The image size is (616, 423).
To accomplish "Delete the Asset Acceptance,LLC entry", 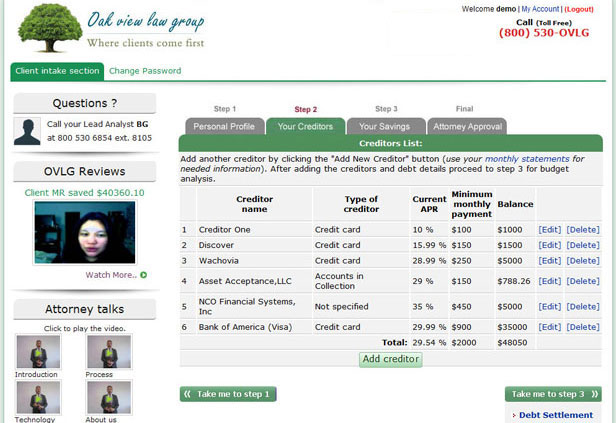I will (583, 281).
